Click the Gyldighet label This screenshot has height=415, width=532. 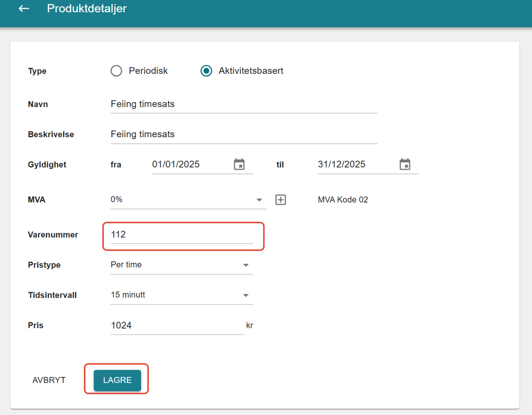(47, 165)
